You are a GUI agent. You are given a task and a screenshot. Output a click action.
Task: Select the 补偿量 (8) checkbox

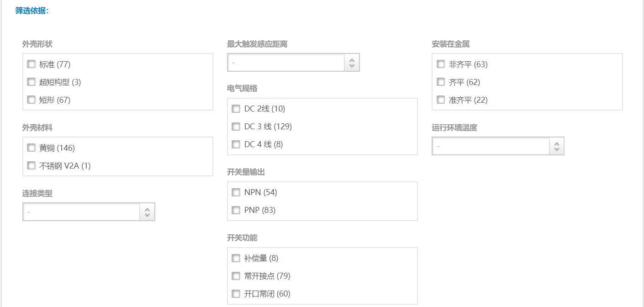pyautogui.click(x=236, y=258)
